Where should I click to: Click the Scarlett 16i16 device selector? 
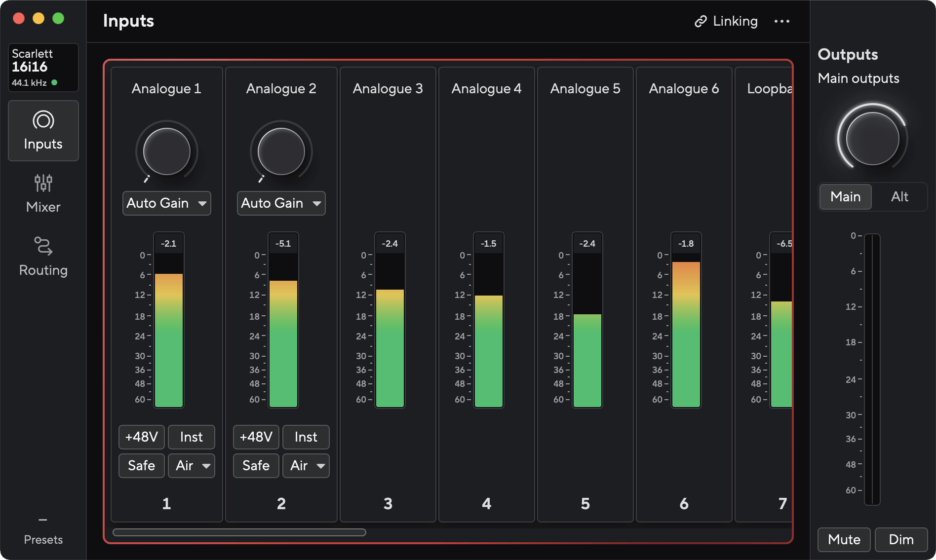[43, 68]
